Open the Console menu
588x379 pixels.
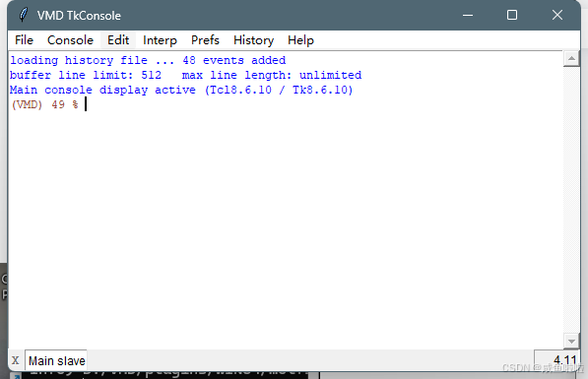click(70, 40)
